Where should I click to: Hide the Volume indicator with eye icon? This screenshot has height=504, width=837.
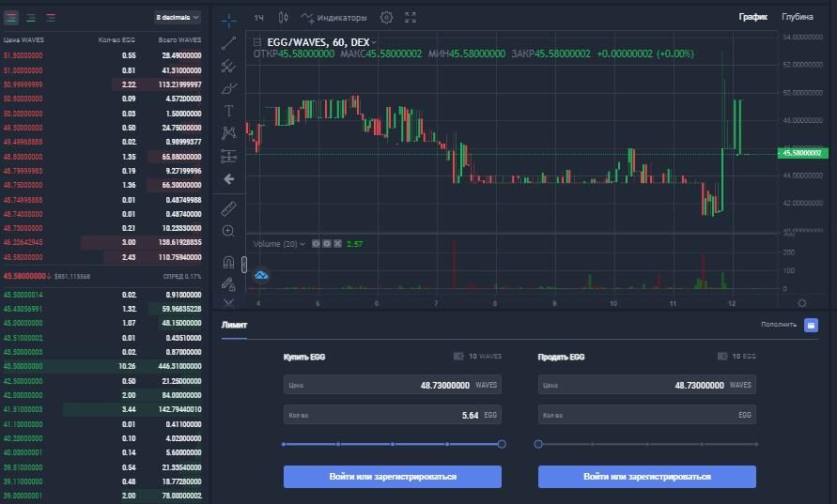[x=316, y=244]
